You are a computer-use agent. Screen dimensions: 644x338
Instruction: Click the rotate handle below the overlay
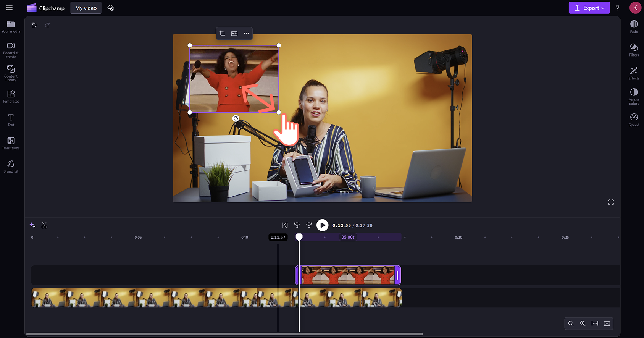[x=236, y=118]
